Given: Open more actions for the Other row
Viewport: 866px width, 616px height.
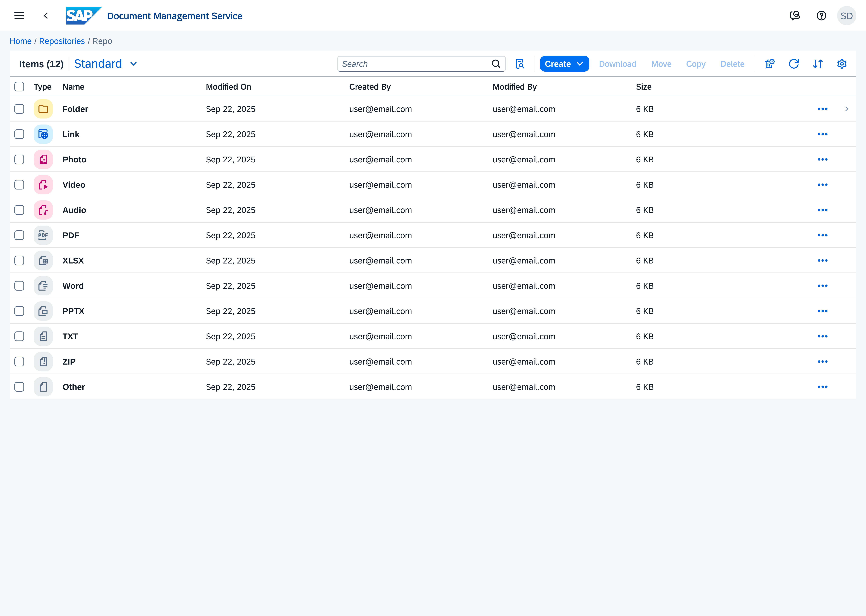Looking at the screenshot, I should coord(822,387).
